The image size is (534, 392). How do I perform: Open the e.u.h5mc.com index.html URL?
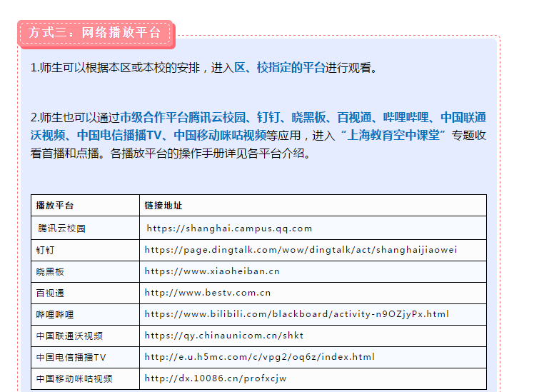[260, 357]
